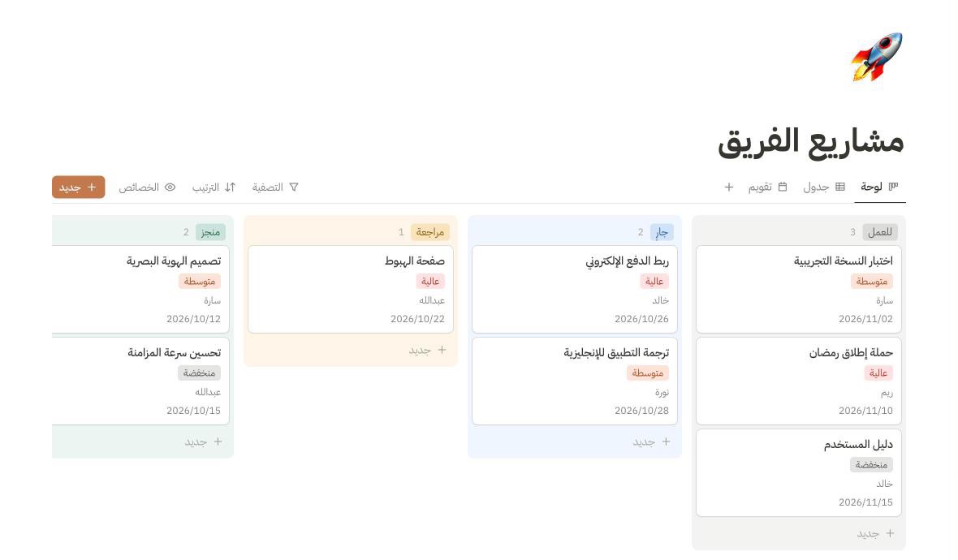Click assignee ريم on حملة إطلاق رمضان
Image resolution: width=958 pixels, height=560 pixels.
tap(887, 392)
